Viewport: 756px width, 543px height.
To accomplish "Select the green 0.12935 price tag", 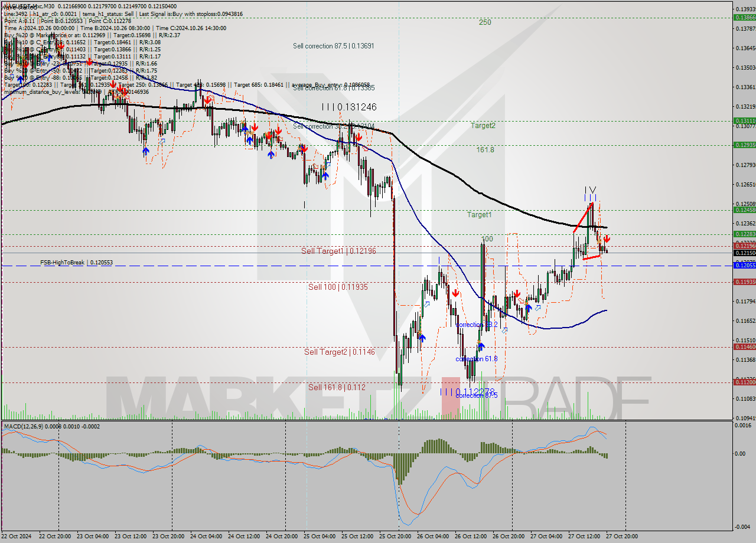I will tap(745, 145).
